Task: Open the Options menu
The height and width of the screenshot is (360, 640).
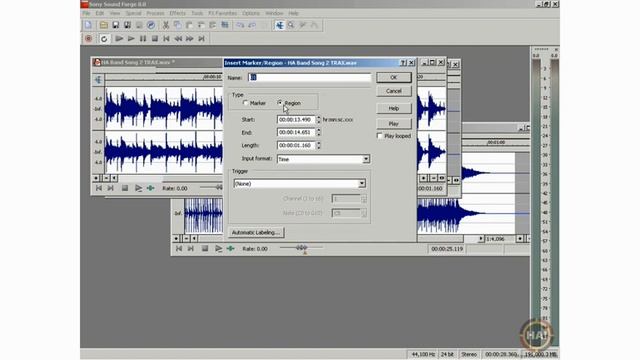Action: click(251, 13)
